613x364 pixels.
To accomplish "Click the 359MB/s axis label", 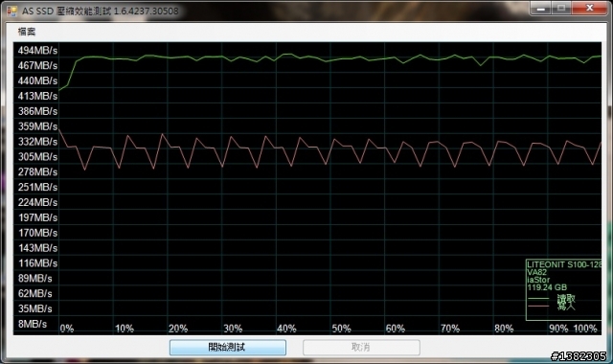I will (x=37, y=126).
